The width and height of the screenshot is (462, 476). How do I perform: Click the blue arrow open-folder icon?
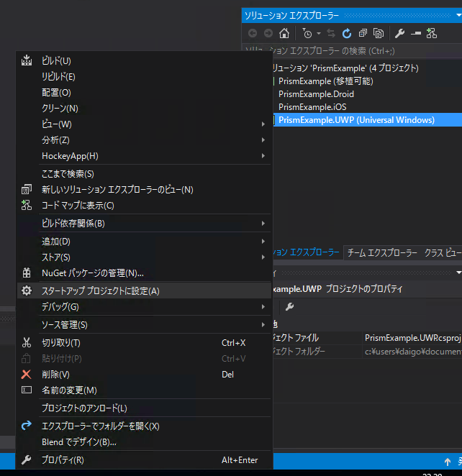27,425
